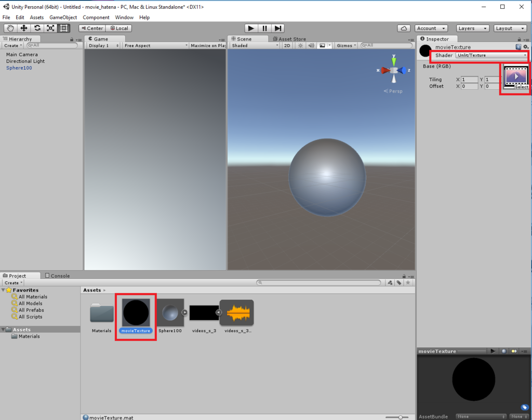The width and height of the screenshot is (532, 420).
Task: Open the GameObject menu
Action: tap(63, 17)
